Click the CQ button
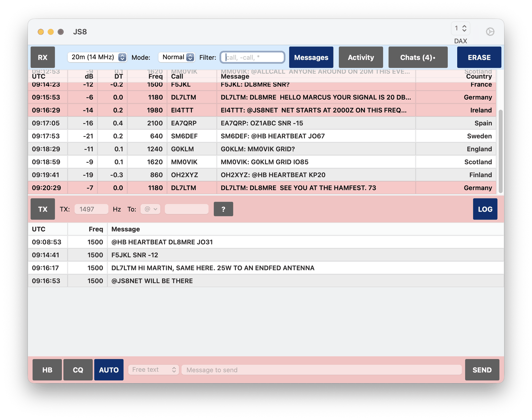The height and width of the screenshot is (420, 532). tap(78, 370)
